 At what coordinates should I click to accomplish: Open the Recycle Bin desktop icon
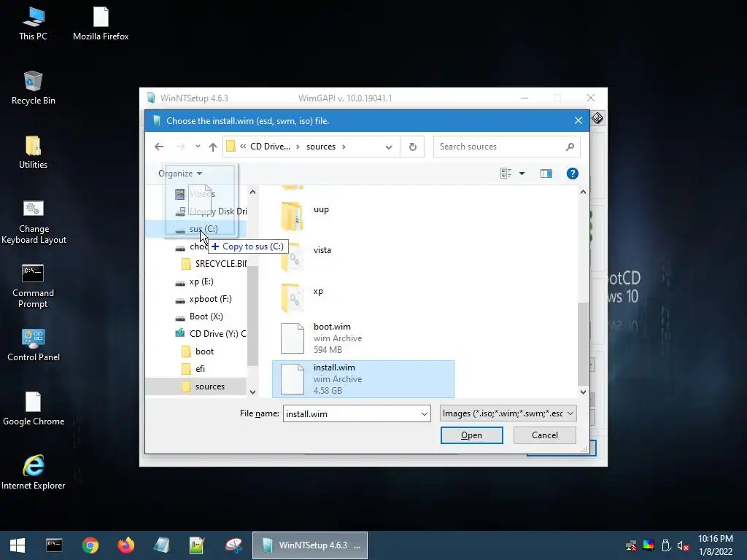click(x=33, y=88)
